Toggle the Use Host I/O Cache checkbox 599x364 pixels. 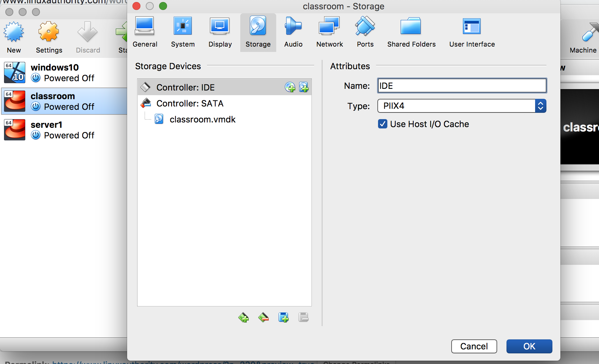(383, 124)
